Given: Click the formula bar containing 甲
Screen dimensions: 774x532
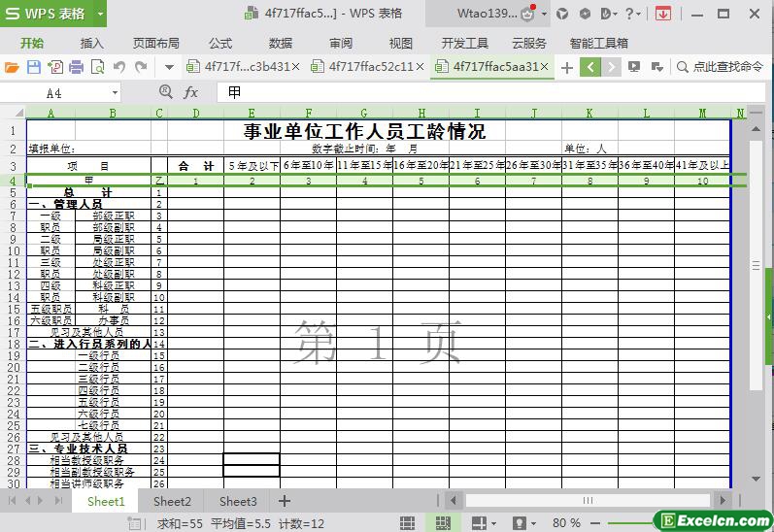Looking at the screenshot, I should 490,92.
